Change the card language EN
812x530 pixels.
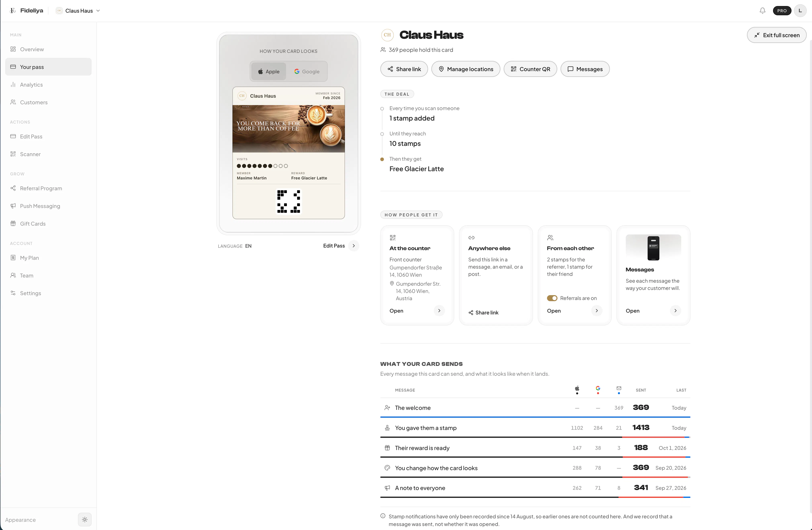coord(248,246)
